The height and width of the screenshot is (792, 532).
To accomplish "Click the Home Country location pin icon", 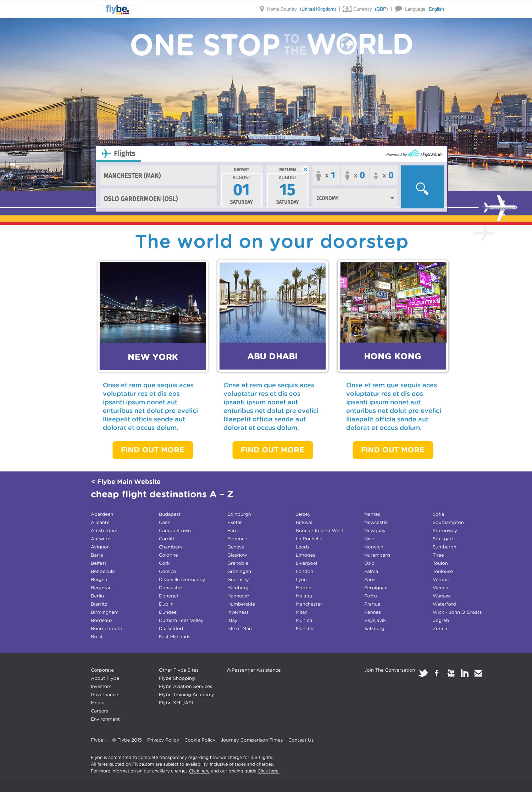I will (262, 9).
